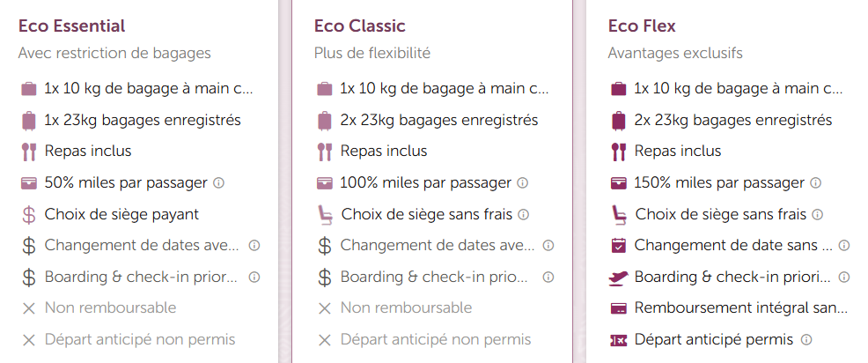
Task: Select the Eco Classic fare title
Action: pos(360,26)
